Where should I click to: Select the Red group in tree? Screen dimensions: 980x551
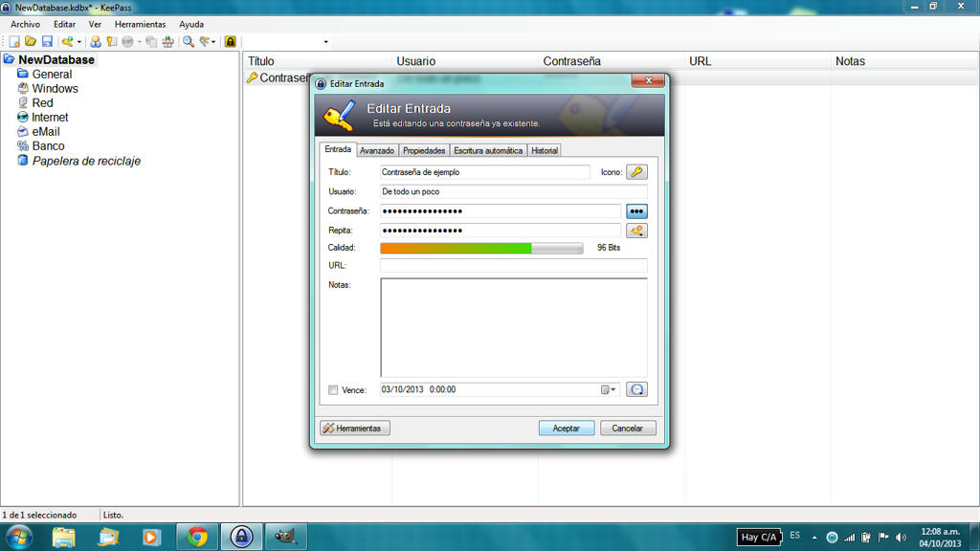(42, 103)
